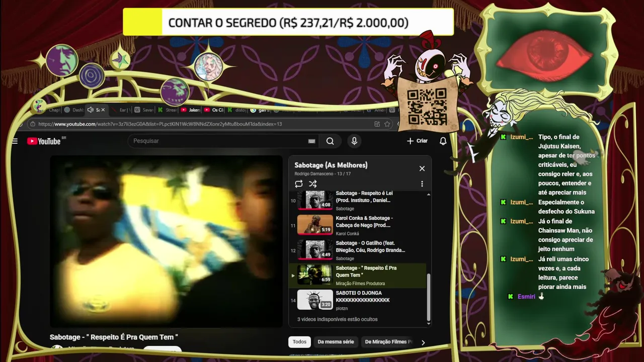Click the Criar create button

(x=417, y=141)
